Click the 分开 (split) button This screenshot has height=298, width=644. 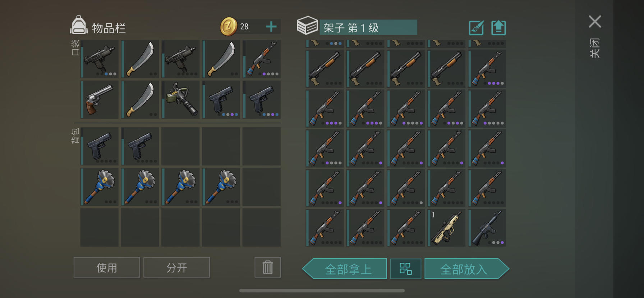click(176, 267)
